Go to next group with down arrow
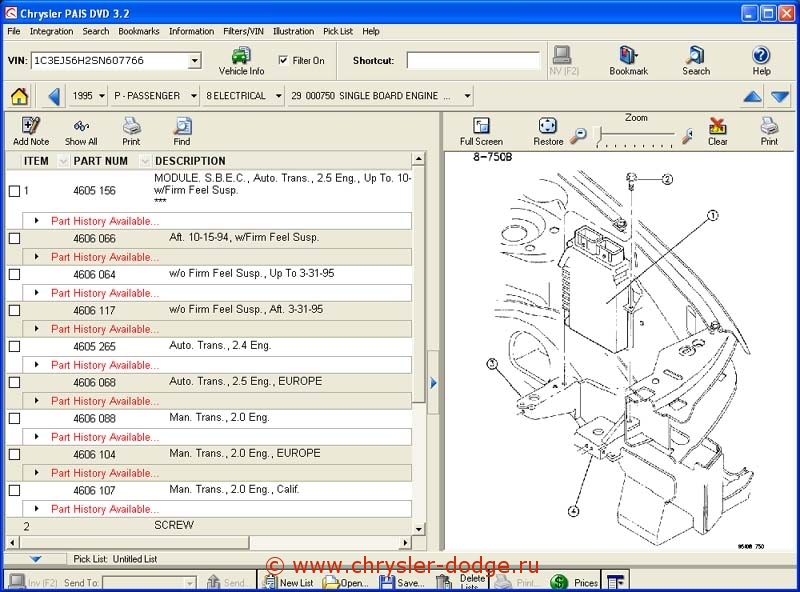This screenshot has width=800, height=592. (780, 96)
